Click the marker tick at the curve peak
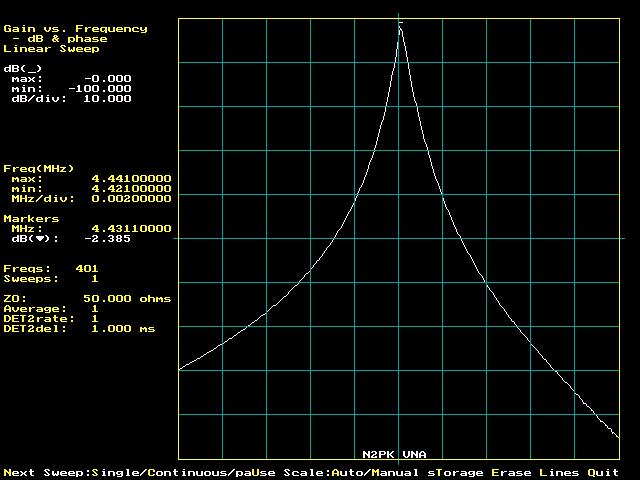Viewport: 640px width, 480px height. [x=400, y=22]
